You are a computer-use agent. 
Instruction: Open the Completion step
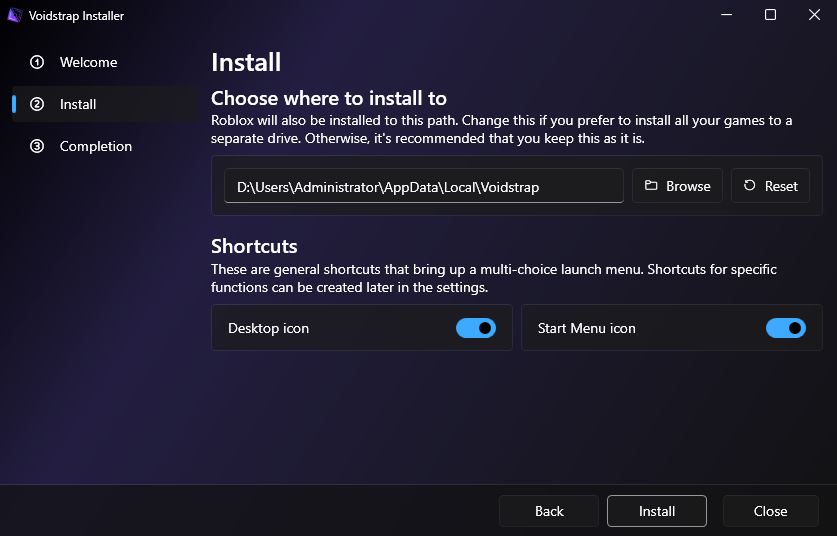point(105,146)
